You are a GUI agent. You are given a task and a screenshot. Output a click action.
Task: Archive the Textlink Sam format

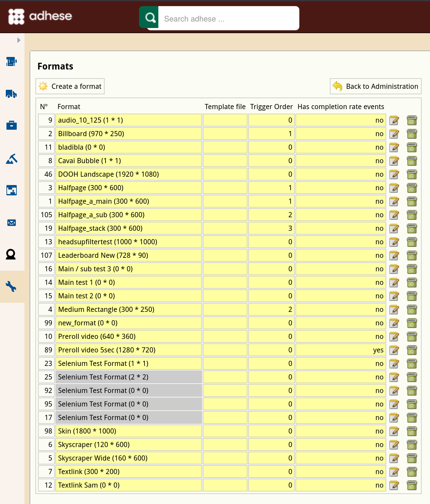[412, 485]
